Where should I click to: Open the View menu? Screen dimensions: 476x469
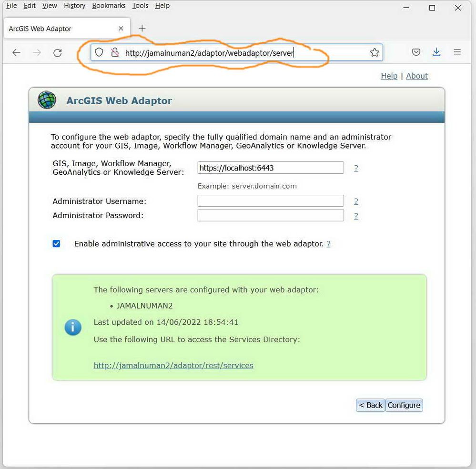(50, 5)
